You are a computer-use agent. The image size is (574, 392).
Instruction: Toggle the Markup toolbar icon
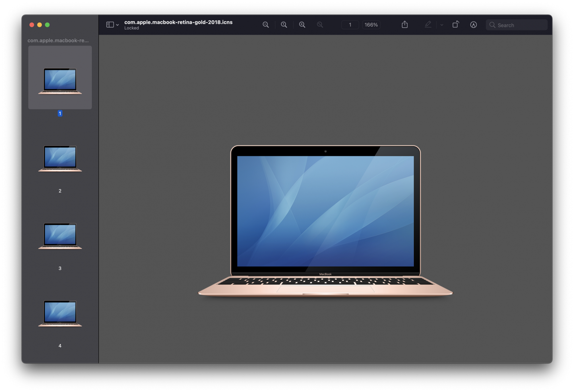[x=473, y=25]
